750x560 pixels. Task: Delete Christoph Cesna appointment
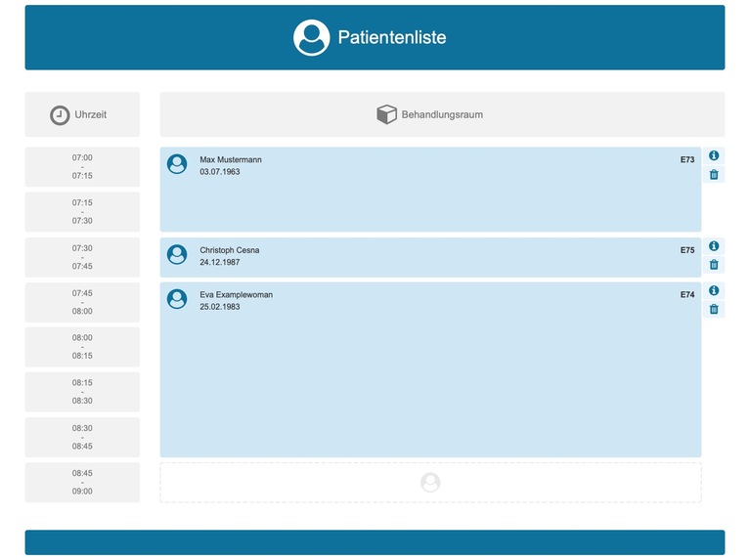point(714,265)
